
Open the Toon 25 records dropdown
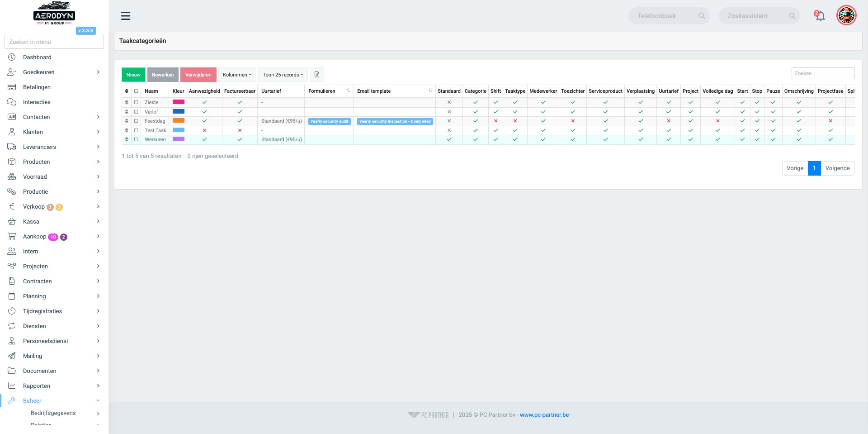[283, 75]
